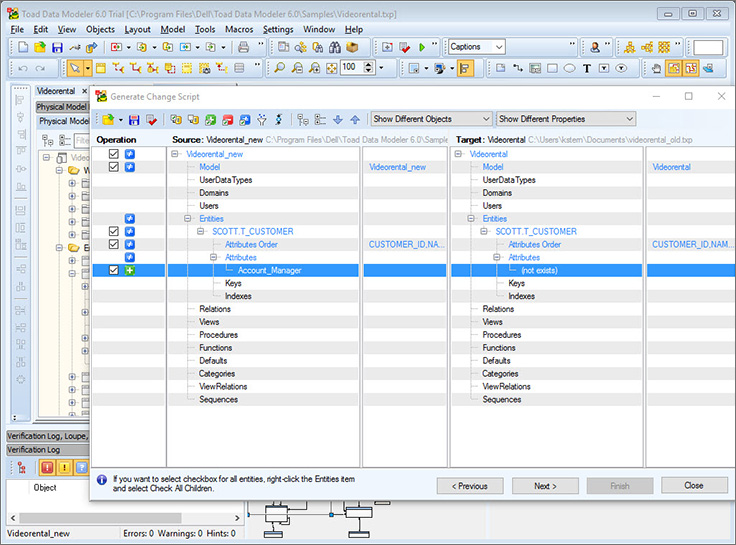Click the Next button

click(545, 486)
